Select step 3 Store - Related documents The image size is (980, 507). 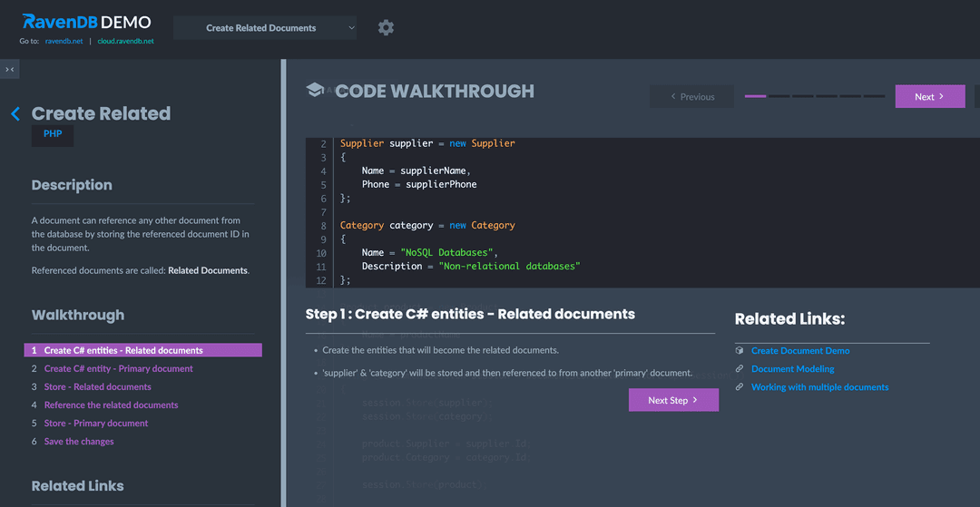click(97, 386)
